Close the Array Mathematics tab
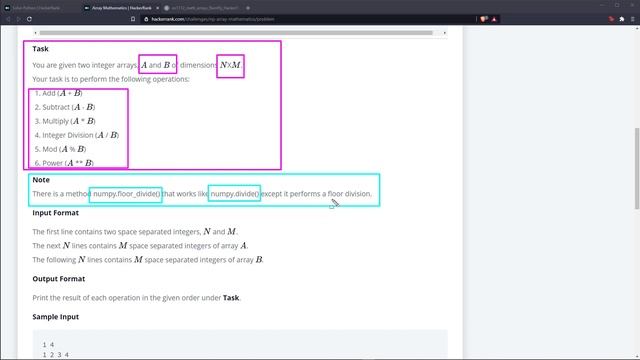Screen dimensions: 640x360 tap(157, 8)
